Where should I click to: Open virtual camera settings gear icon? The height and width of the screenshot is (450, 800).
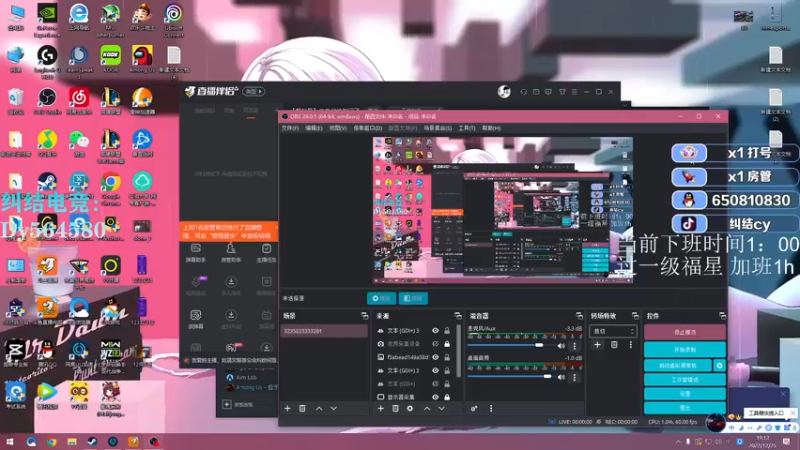(x=719, y=365)
